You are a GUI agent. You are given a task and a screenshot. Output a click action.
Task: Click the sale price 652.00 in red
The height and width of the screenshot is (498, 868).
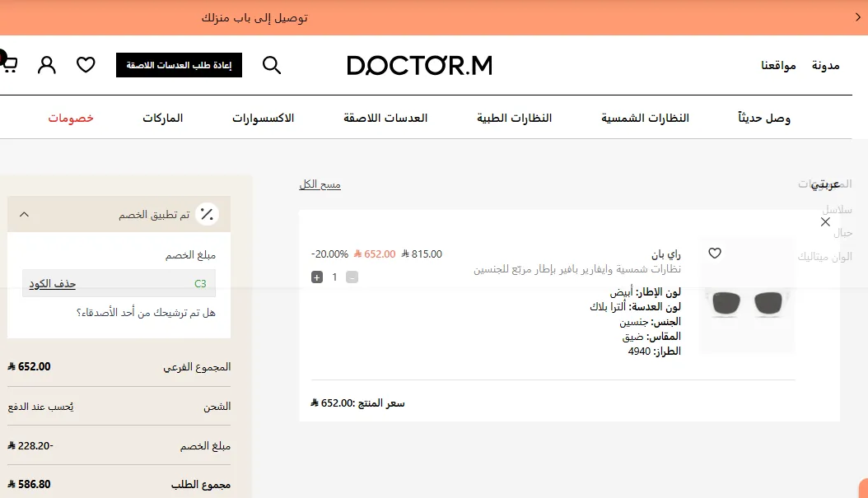(x=375, y=254)
